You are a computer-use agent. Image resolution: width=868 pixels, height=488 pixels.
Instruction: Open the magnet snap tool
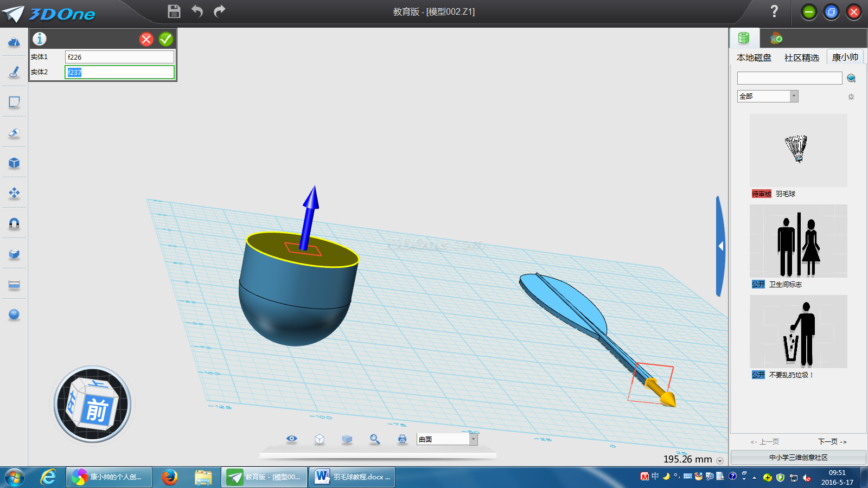click(x=14, y=223)
